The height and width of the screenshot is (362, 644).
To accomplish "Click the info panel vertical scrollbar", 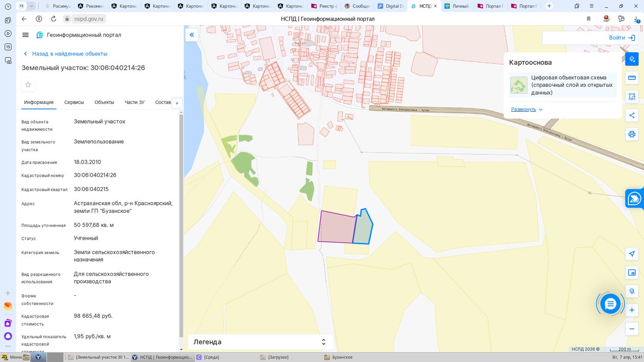I will [x=181, y=225].
